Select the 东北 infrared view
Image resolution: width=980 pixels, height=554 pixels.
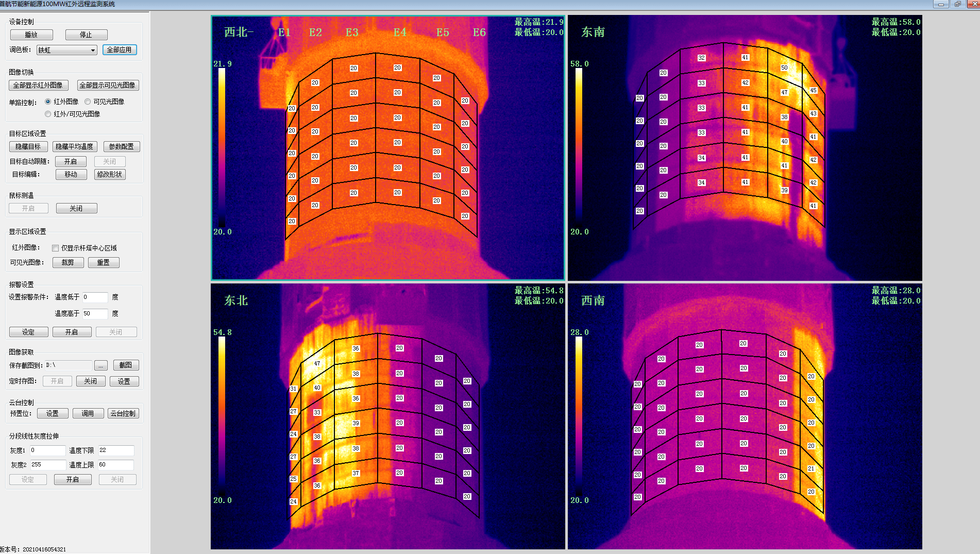pos(387,416)
